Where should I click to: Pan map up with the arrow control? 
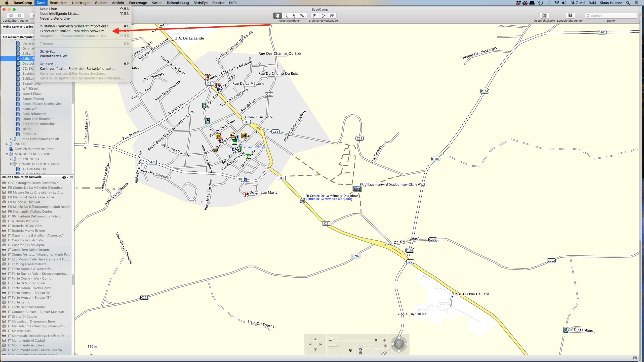315,339
